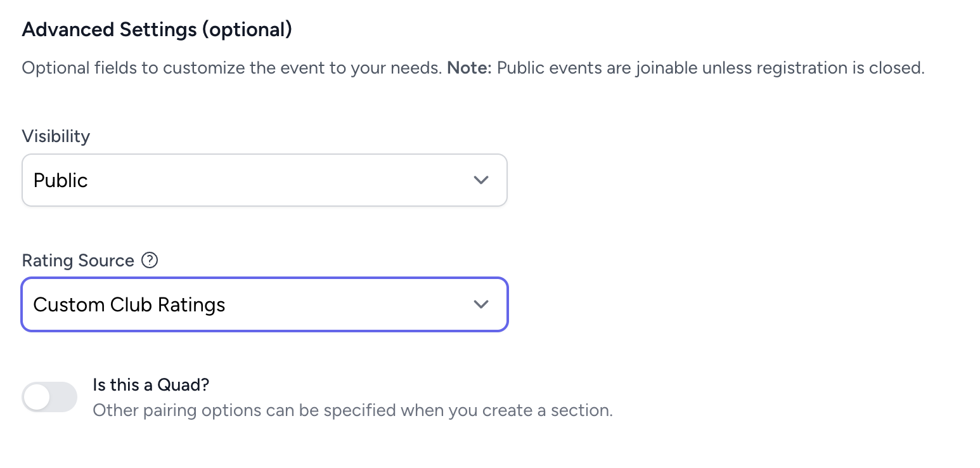980x468 pixels.
Task: Open the Rating Source dropdown
Action: pos(264,305)
